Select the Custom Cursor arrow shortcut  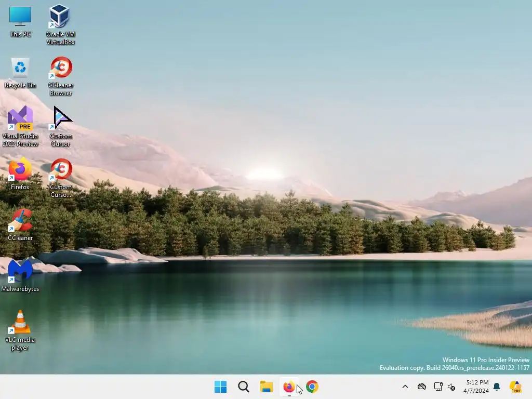60,127
